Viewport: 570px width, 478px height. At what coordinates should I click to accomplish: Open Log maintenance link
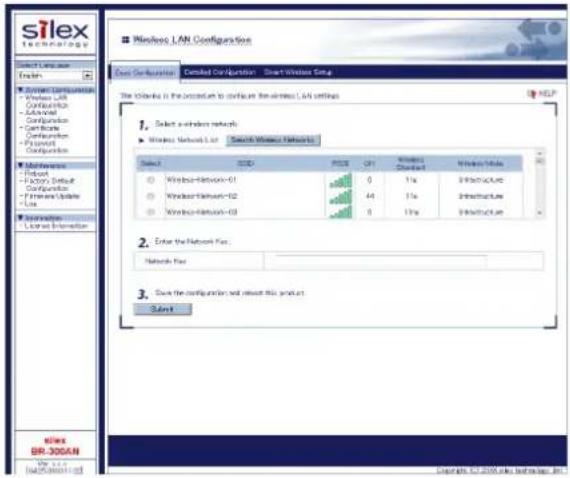[x=31, y=204]
